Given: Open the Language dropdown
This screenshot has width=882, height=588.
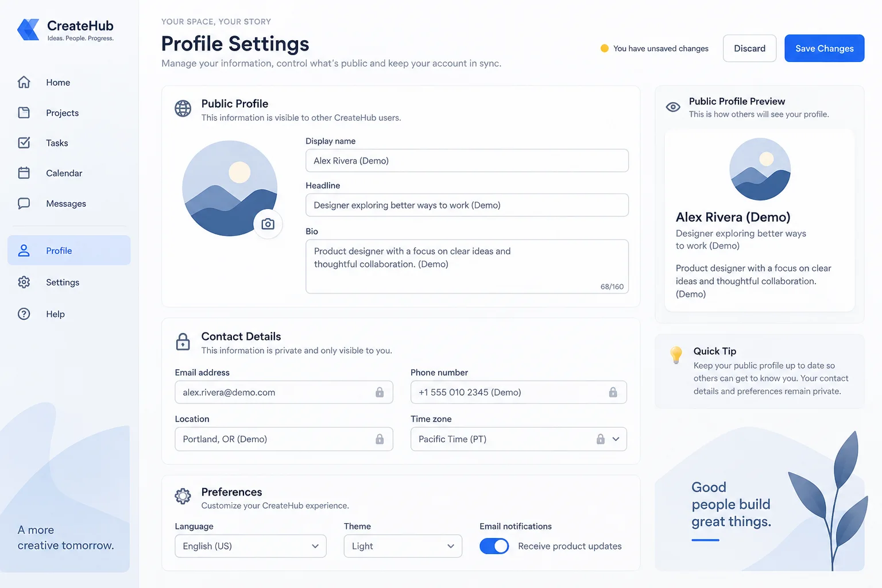Looking at the screenshot, I should (250, 546).
